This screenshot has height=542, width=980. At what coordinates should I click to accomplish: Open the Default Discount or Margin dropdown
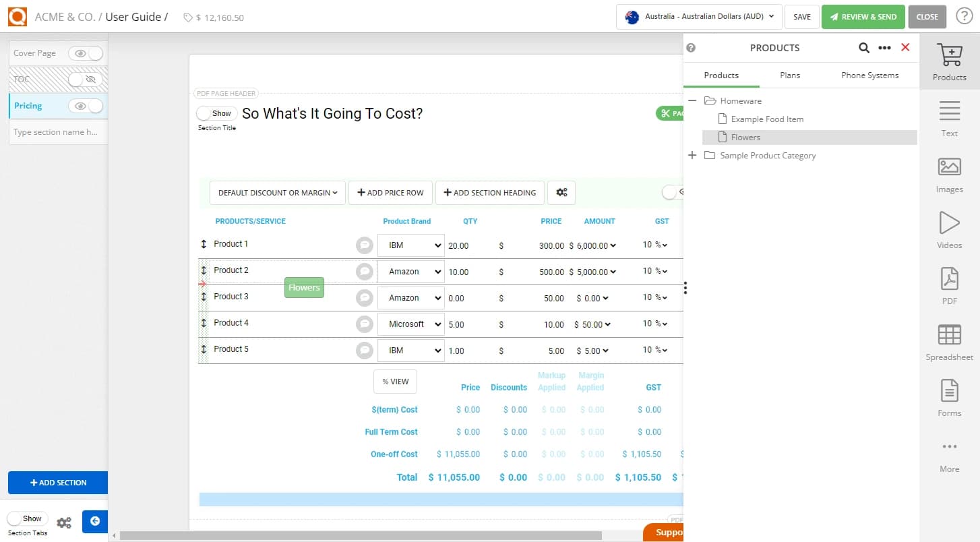coord(277,193)
